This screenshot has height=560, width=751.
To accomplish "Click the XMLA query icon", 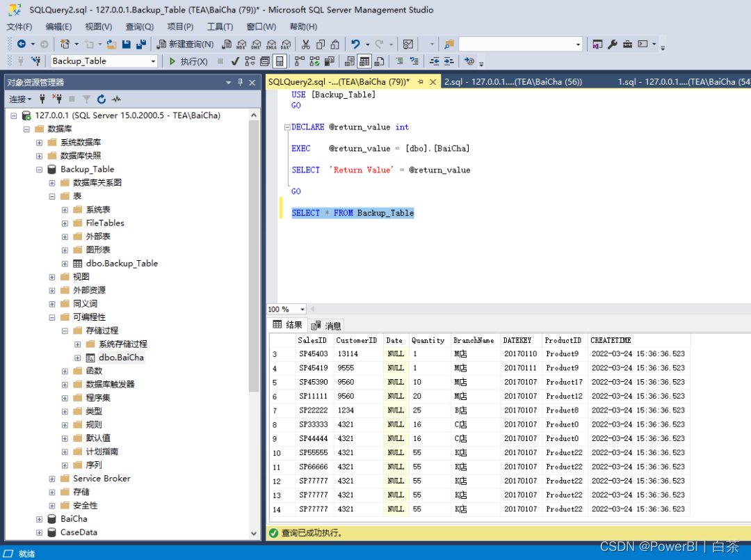I will pyautogui.click(x=271, y=45).
